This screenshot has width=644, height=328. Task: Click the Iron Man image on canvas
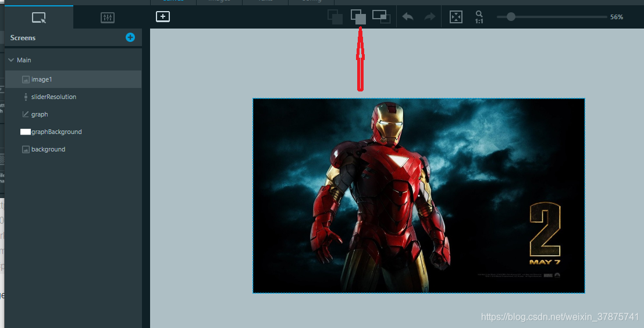418,196
